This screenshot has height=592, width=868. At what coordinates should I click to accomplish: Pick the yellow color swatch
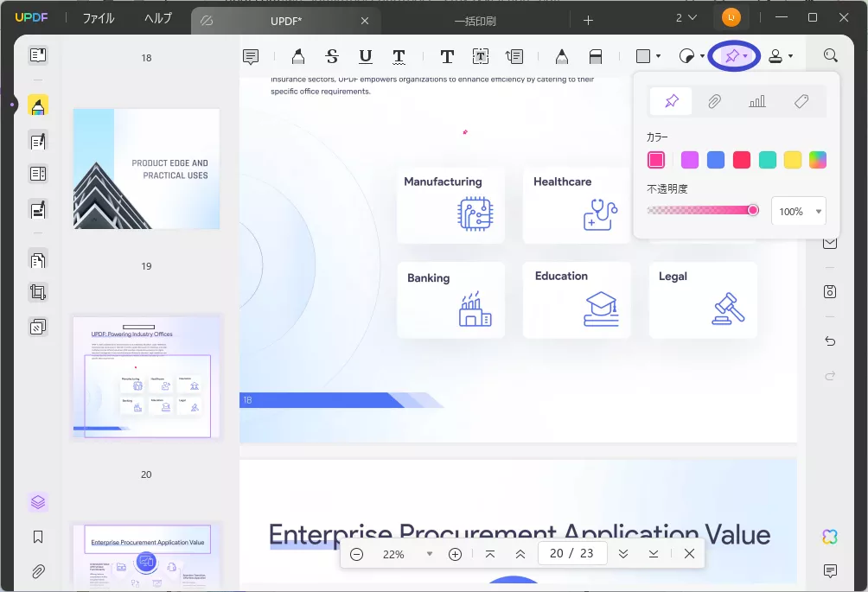click(x=793, y=160)
